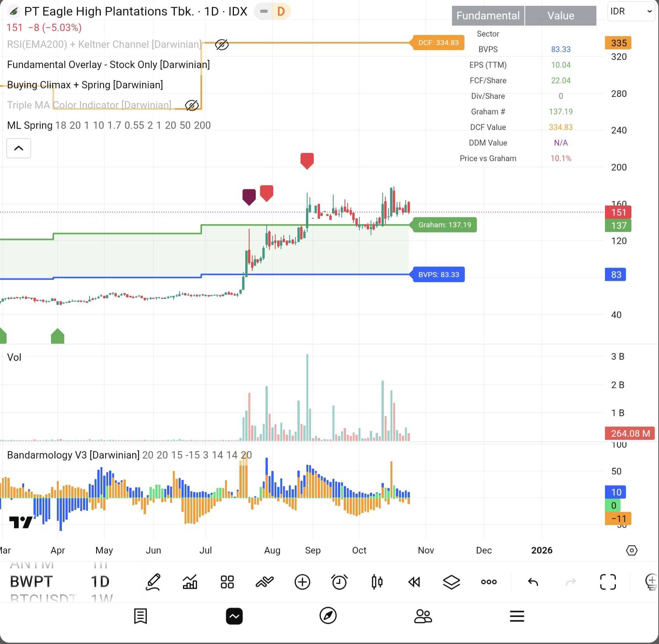The image size is (659, 644).
Task: Select the pencil drawing tool
Action: click(x=153, y=582)
